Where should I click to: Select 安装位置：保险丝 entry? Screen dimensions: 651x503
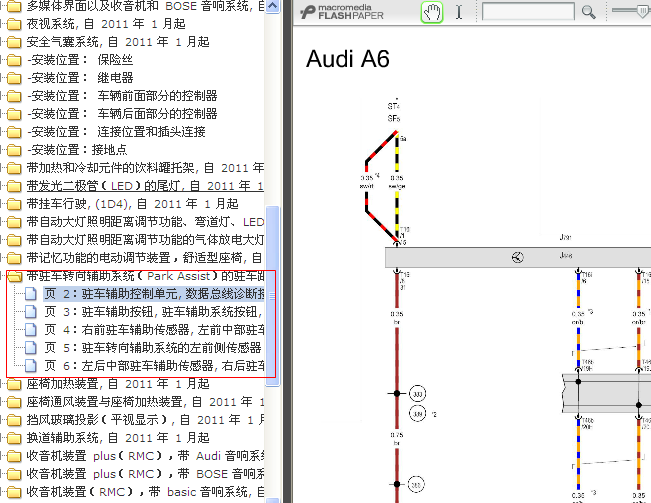pos(80,60)
